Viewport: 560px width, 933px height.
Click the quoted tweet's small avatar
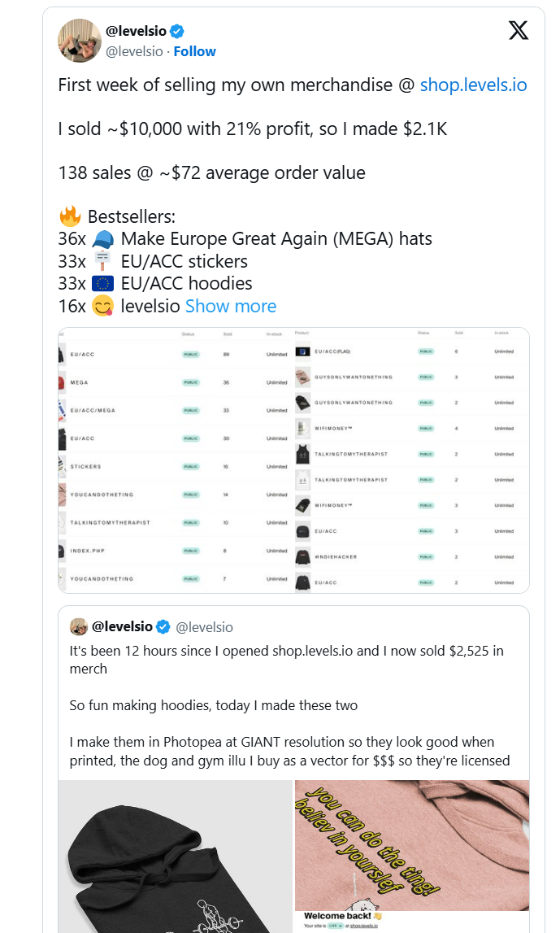[79, 626]
